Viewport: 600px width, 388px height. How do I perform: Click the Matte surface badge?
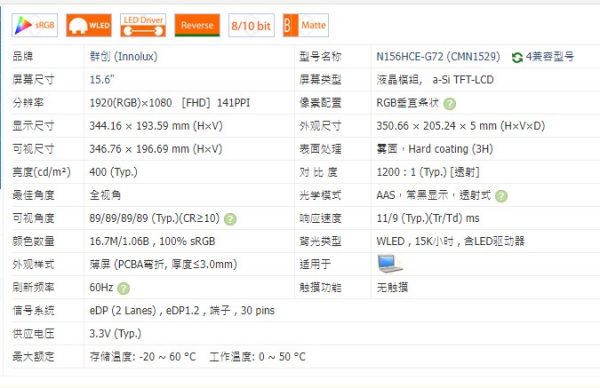coord(306,25)
